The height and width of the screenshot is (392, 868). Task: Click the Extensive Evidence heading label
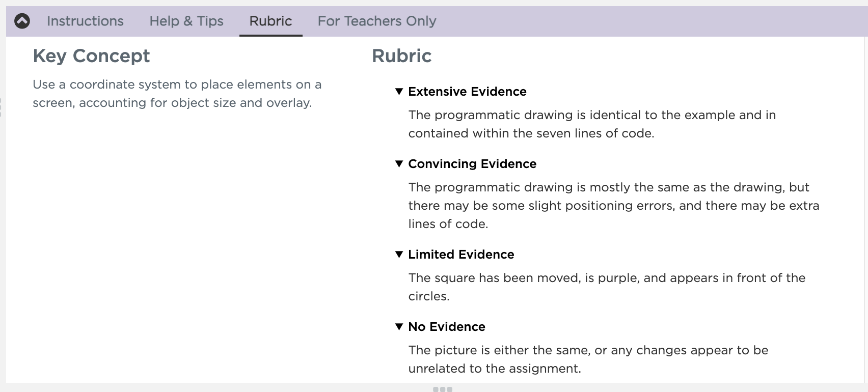pos(467,92)
